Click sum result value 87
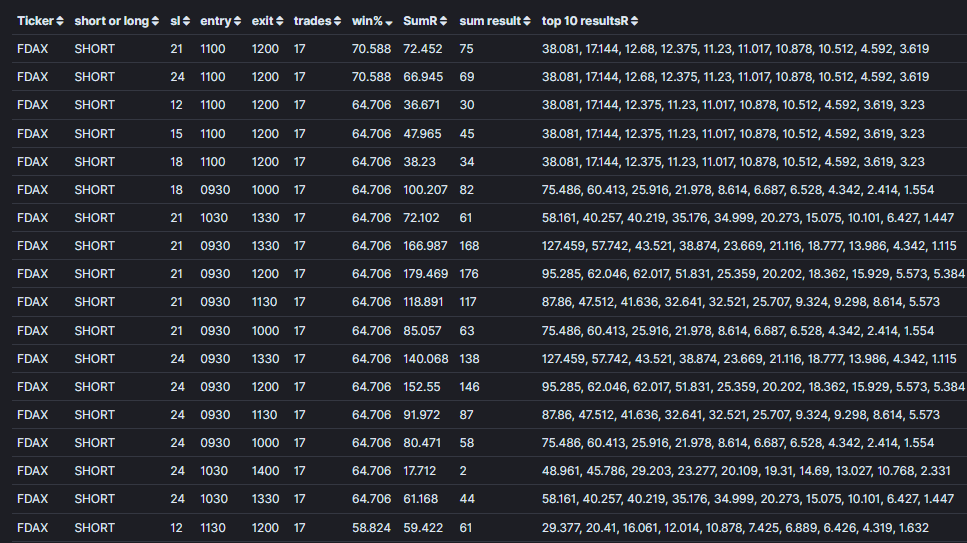Image resolution: width=967 pixels, height=543 pixels. click(x=466, y=415)
